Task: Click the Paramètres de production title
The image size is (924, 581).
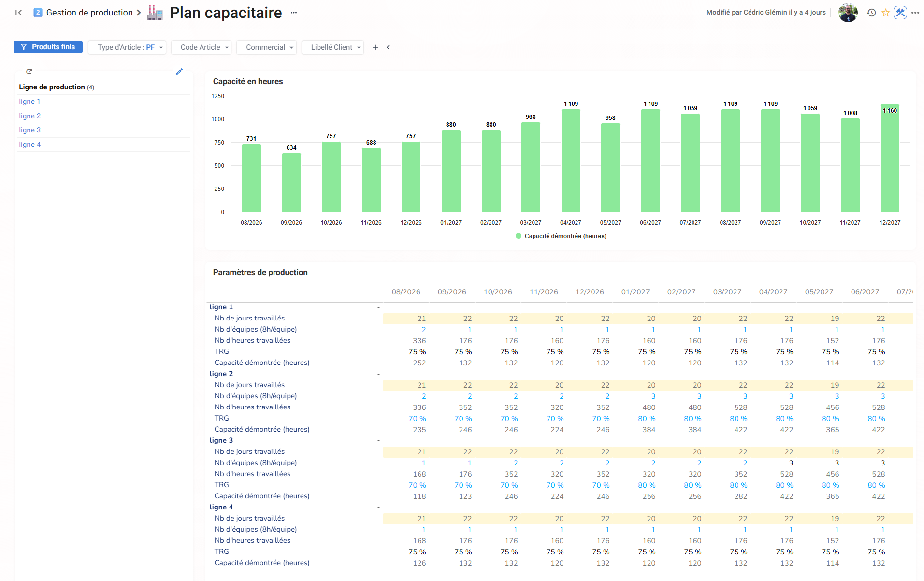Action: pos(260,272)
